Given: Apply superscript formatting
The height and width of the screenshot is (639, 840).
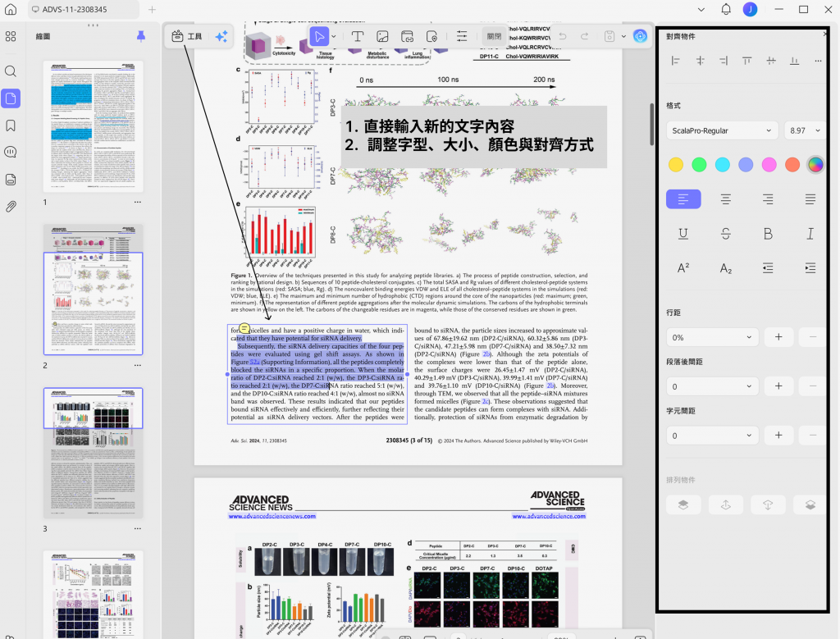Looking at the screenshot, I should 683,267.
